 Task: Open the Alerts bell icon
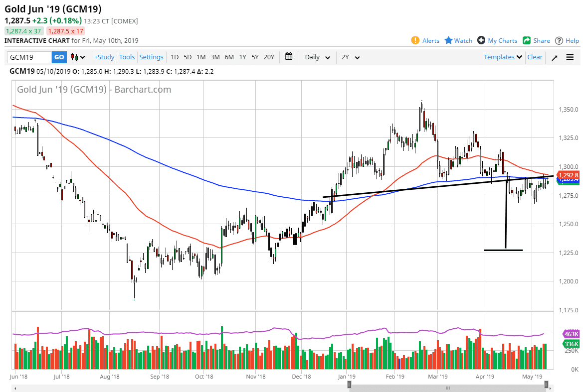pyautogui.click(x=415, y=40)
